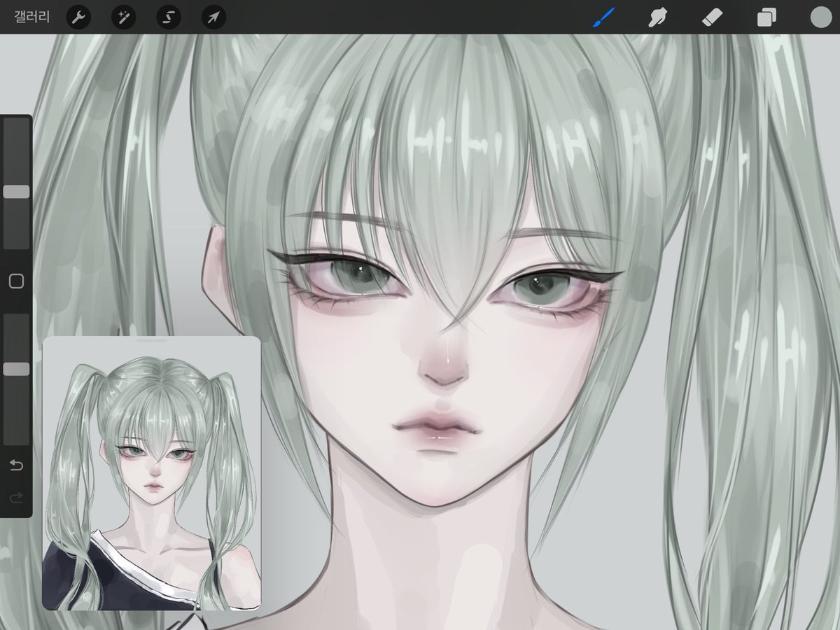Open the 갤러리 gallery
Image resolution: width=840 pixels, height=630 pixels.
pos(32,17)
